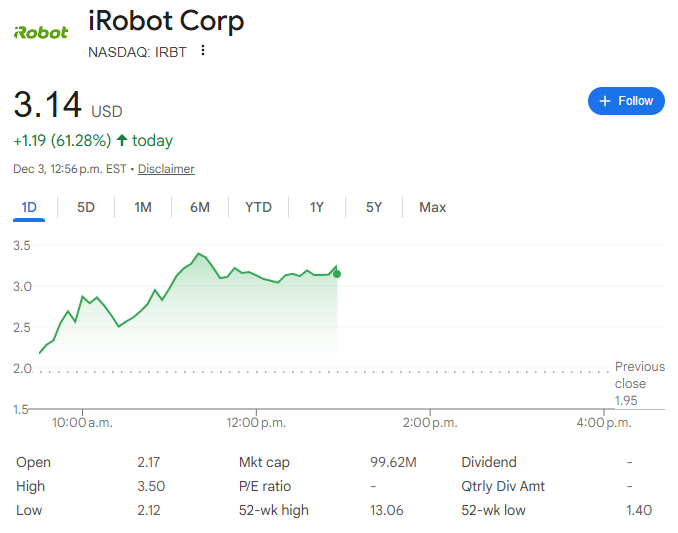Viewport: 678px width, 533px height.
Task: Click the green up arrow icon
Action: point(122,141)
